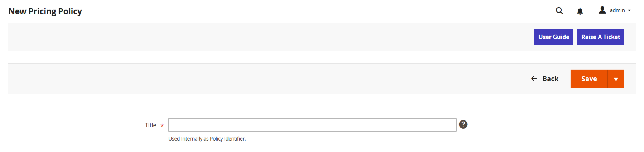Click empty space left of Back link
The width and height of the screenshot is (644, 152).
(287, 79)
